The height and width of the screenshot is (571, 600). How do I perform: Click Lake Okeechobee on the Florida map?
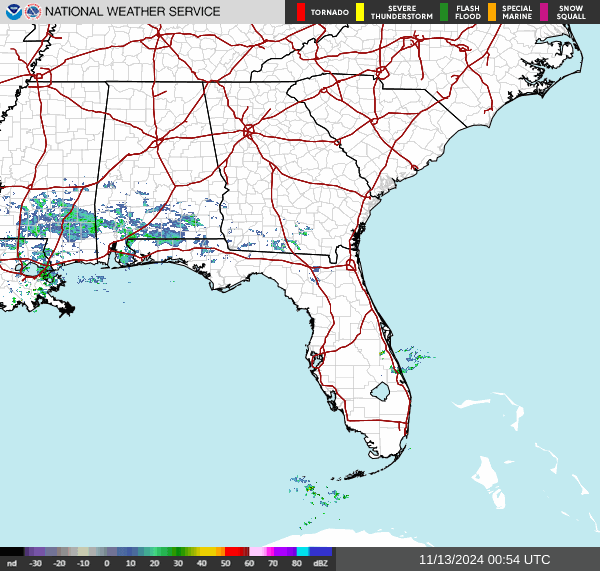pos(380,392)
